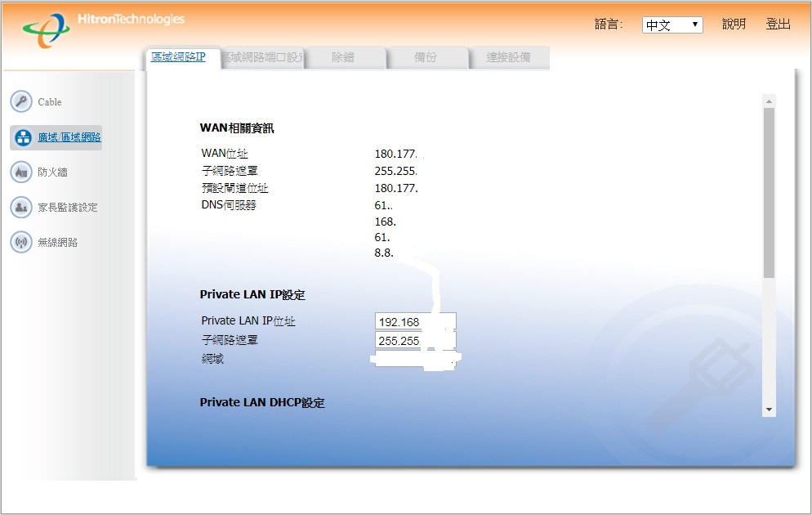Viewport: 812px width, 515px height.
Task: Click the 防火牆 firewall icon
Action: click(21, 172)
